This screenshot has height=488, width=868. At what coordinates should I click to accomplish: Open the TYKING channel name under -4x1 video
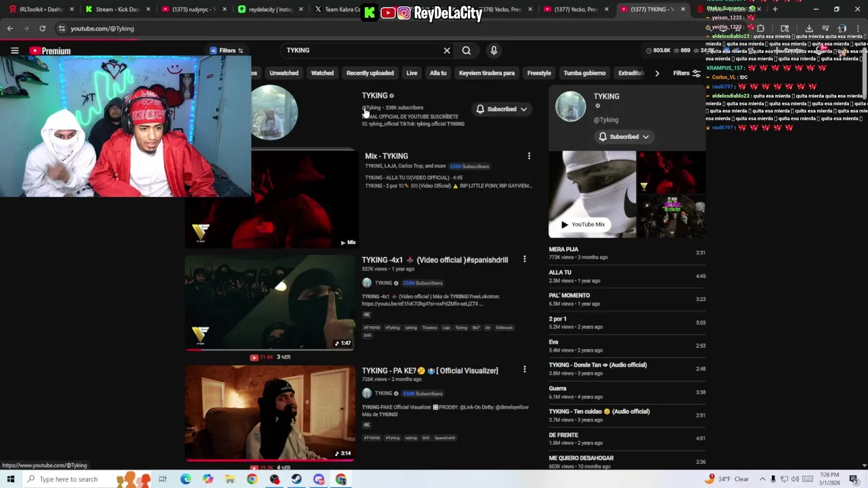(x=384, y=283)
